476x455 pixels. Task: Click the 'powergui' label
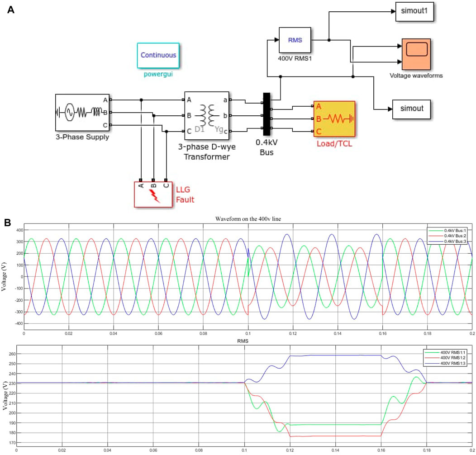[x=158, y=74]
